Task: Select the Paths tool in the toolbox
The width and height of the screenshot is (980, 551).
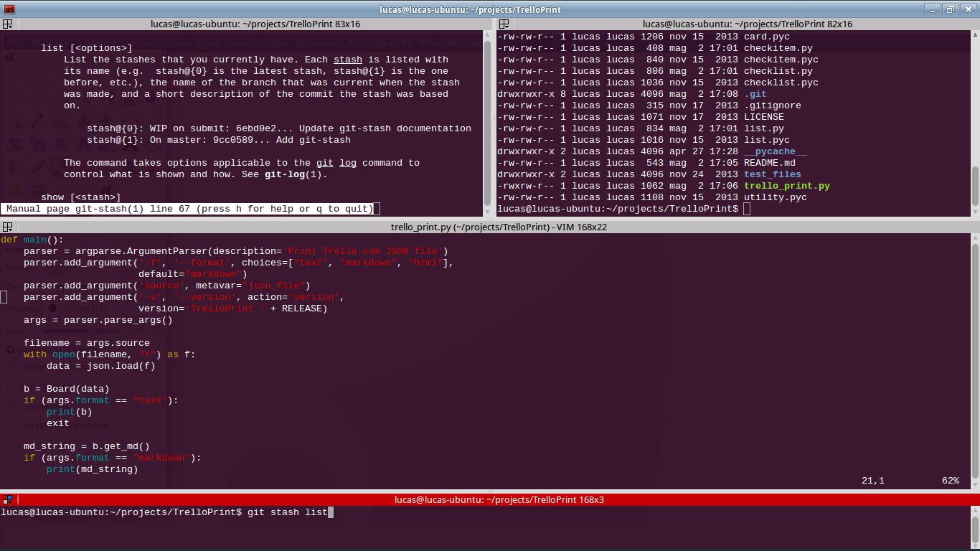Action: [14, 121]
